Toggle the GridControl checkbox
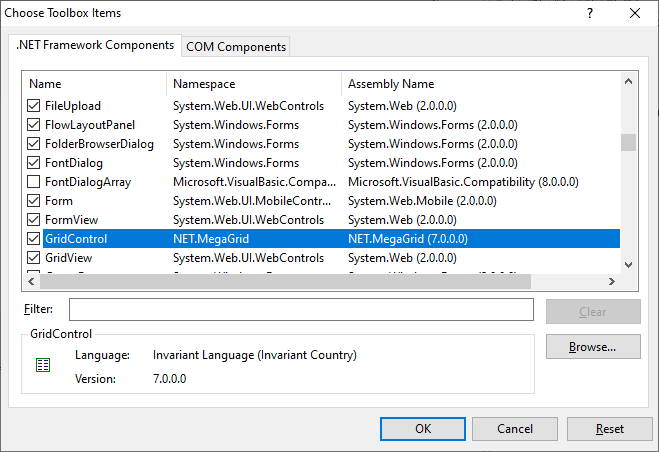This screenshot has height=452, width=659. point(34,239)
